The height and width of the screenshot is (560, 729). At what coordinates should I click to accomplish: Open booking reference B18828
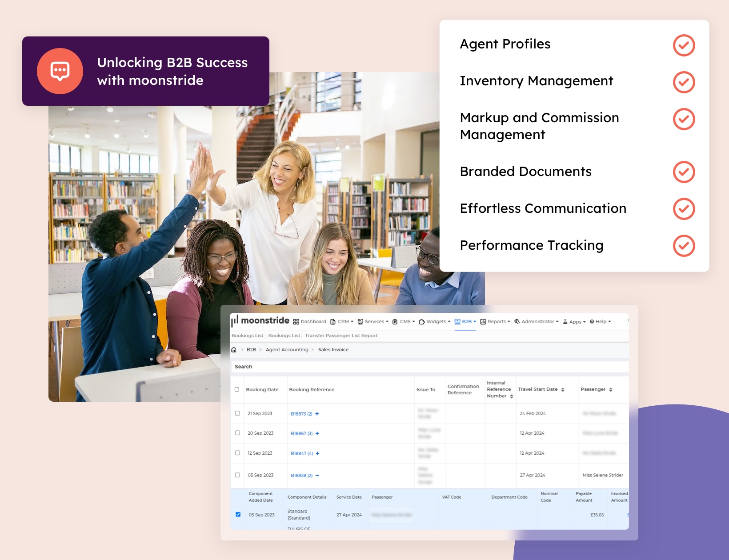(x=301, y=476)
